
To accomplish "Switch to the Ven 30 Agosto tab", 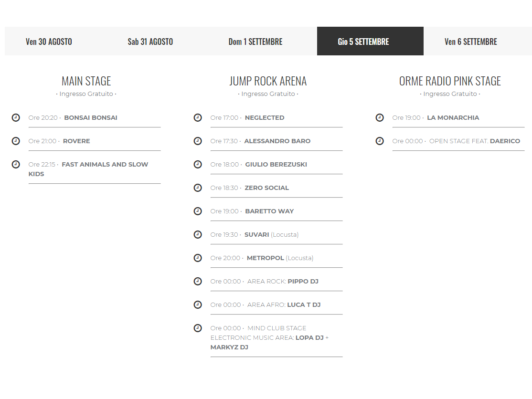I will click(x=49, y=42).
